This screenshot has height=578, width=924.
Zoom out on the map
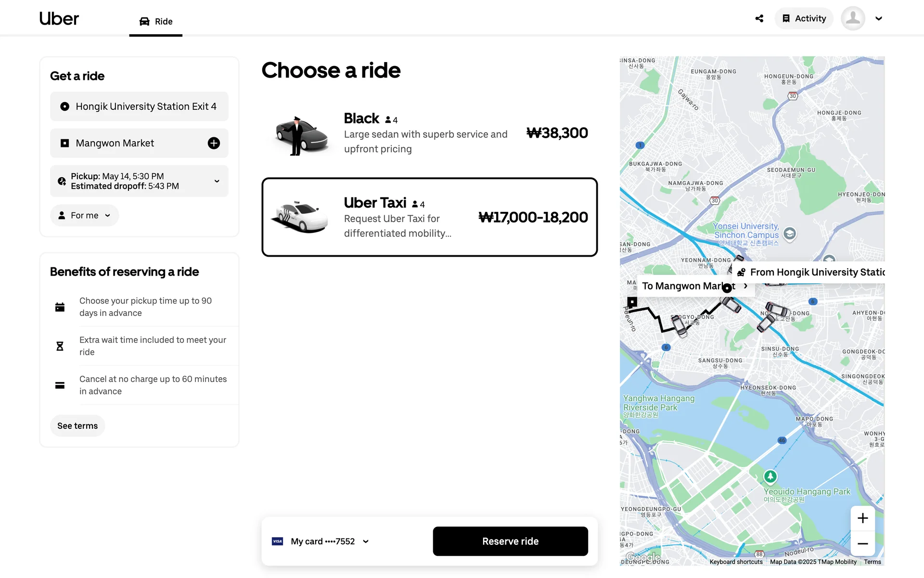[862, 544]
